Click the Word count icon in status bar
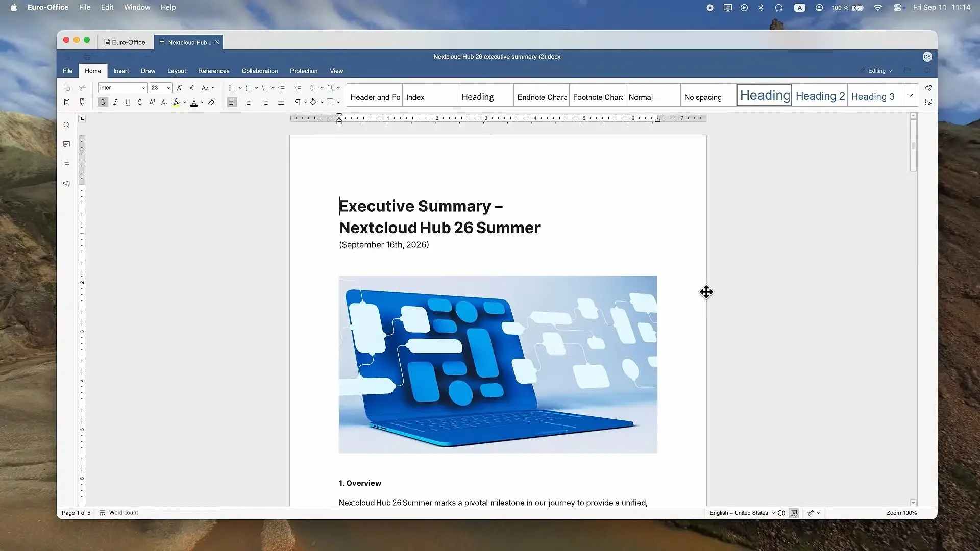The height and width of the screenshot is (551, 980). (102, 513)
